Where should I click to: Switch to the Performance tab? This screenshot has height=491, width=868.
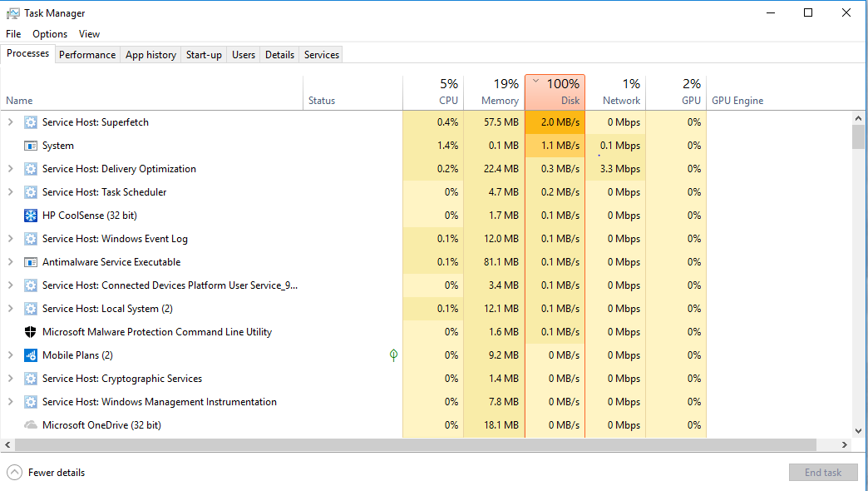tap(87, 55)
